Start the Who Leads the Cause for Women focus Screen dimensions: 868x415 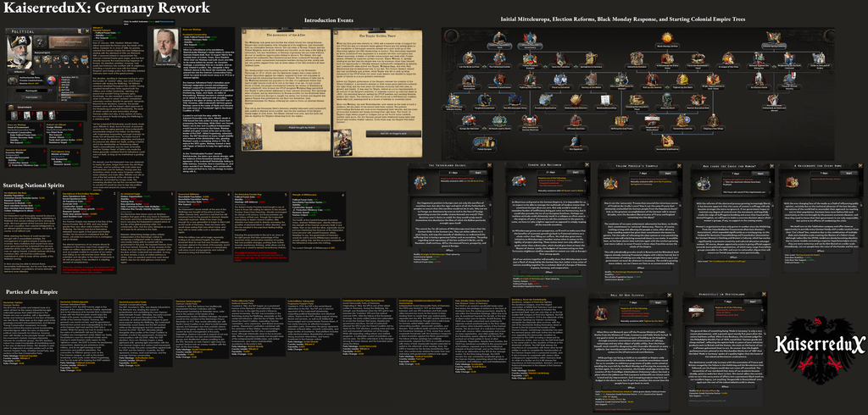tap(760, 173)
